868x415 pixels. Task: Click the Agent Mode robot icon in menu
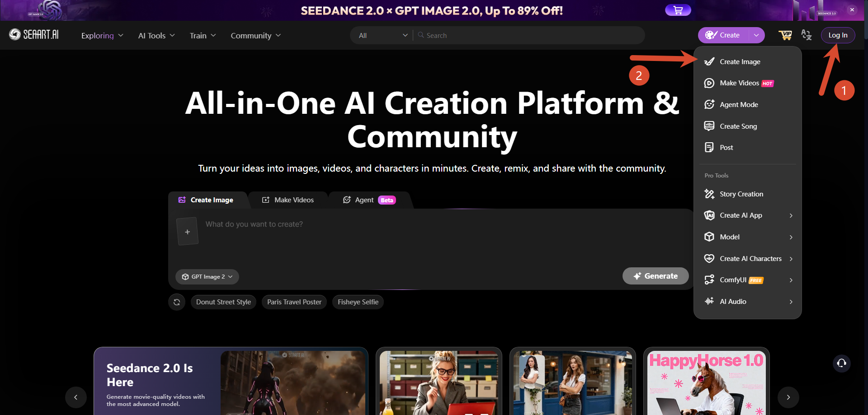[709, 105]
